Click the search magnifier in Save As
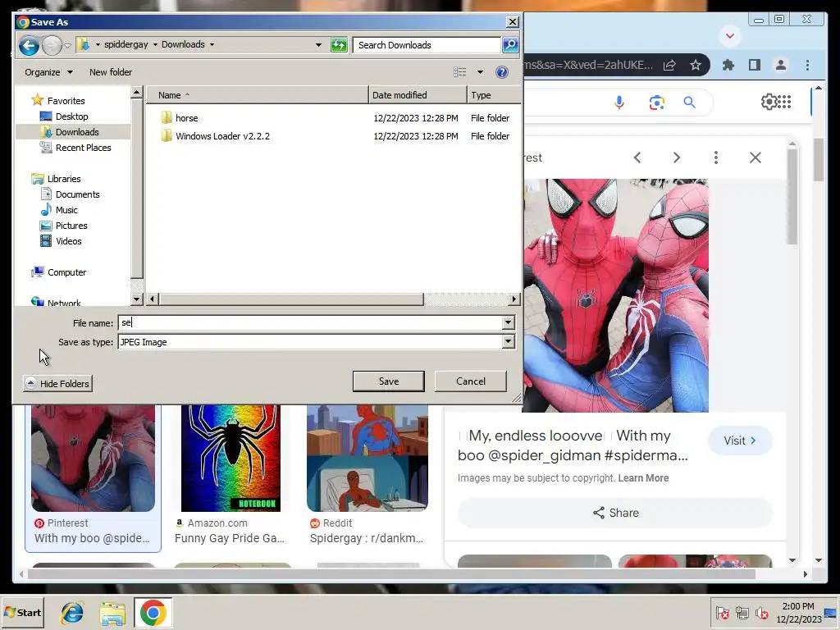Screen dimensions: 840x630 click(x=510, y=45)
